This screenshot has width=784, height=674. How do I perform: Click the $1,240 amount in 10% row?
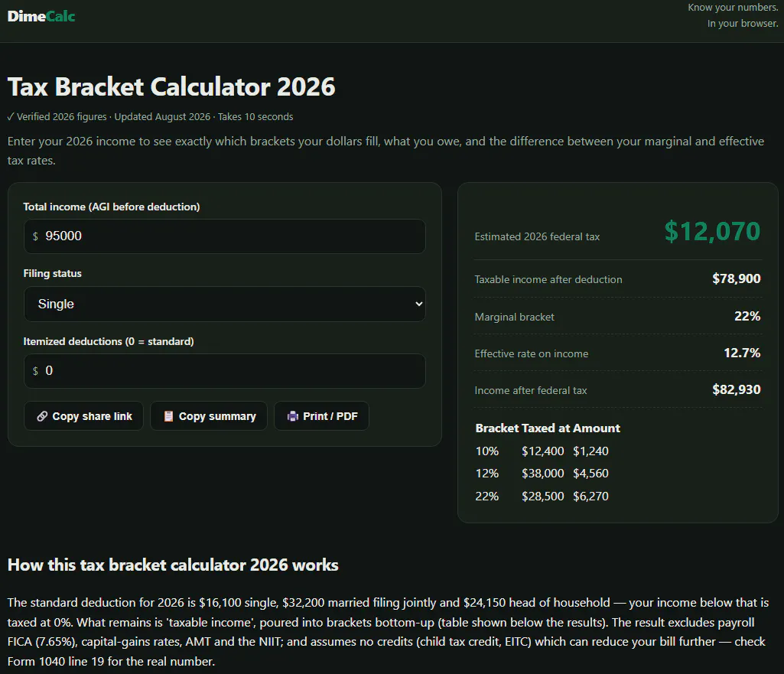tap(590, 451)
